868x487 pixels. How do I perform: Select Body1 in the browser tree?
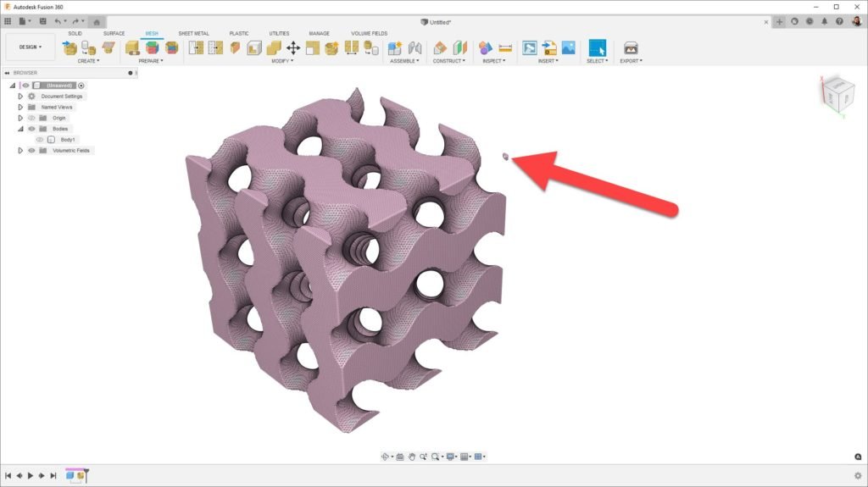(68, 140)
